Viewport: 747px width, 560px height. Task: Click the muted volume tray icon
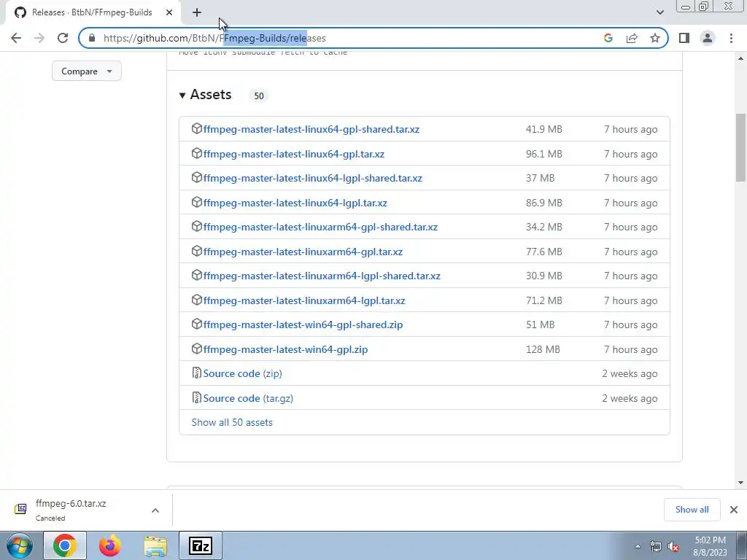point(673,547)
